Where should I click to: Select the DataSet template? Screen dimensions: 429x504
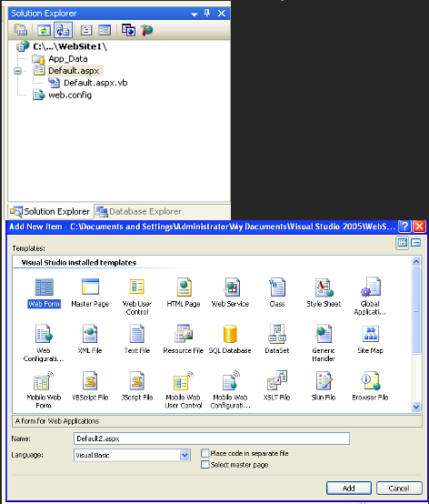click(277, 339)
